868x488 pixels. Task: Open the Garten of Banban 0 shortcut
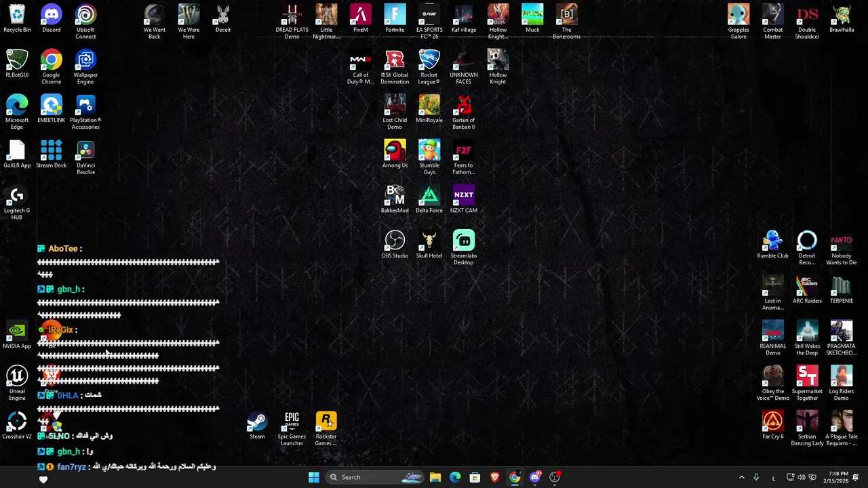(x=464, y=112)
